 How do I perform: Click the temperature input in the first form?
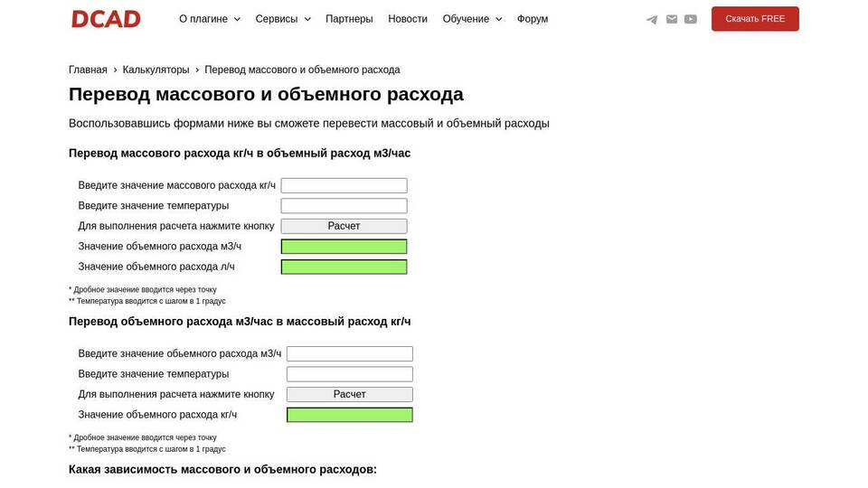point(344,206)
